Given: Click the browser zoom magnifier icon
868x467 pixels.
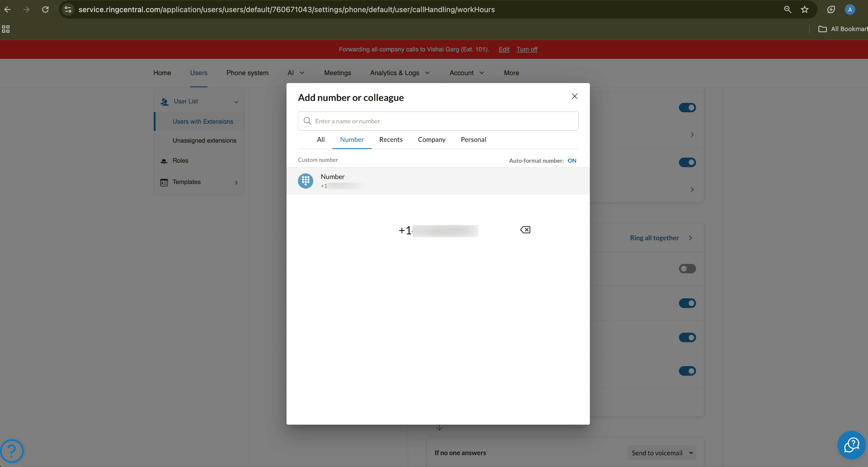Looking at the screenshot, I should click(787, 9).
